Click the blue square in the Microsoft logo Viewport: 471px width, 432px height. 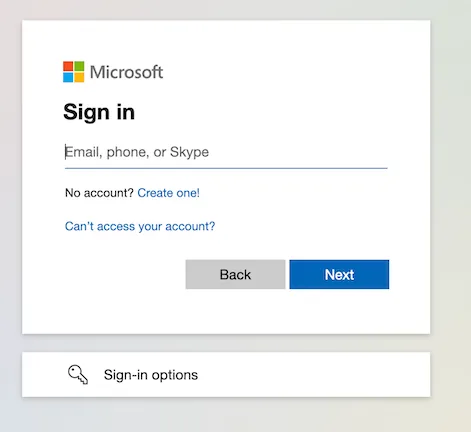[x=68, y=77]
